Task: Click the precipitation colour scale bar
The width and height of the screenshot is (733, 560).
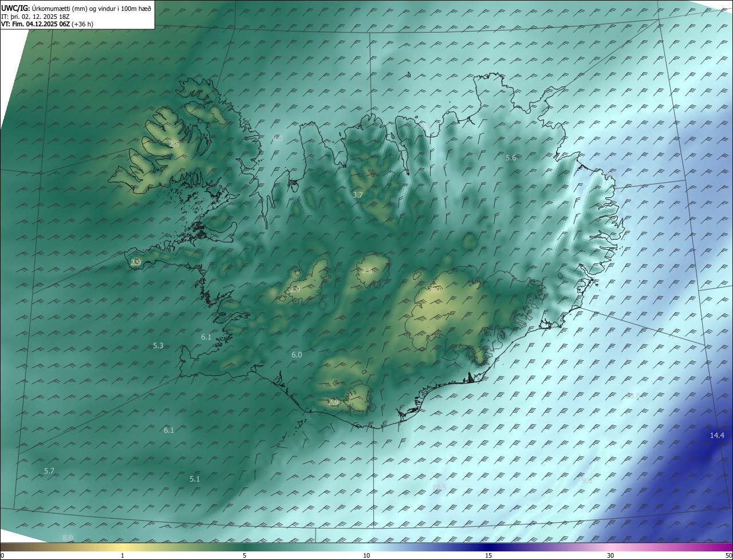Action: click(x=366, y=547)
